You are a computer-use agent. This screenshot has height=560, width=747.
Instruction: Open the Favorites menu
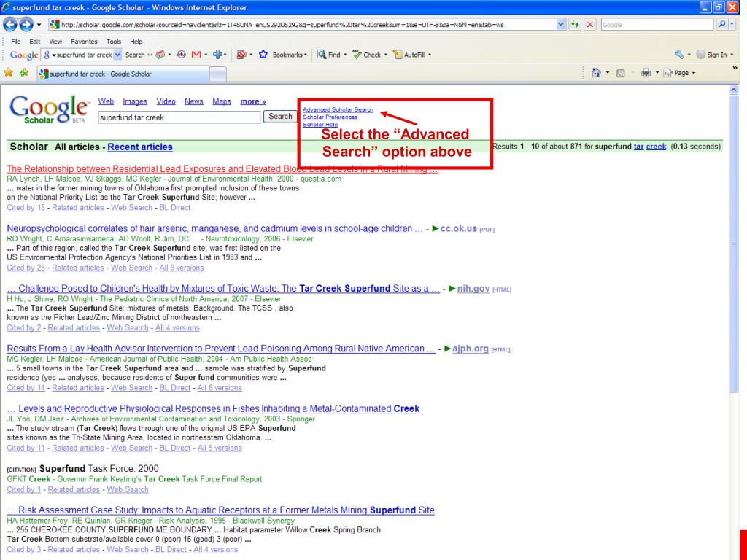click(84, 42)
